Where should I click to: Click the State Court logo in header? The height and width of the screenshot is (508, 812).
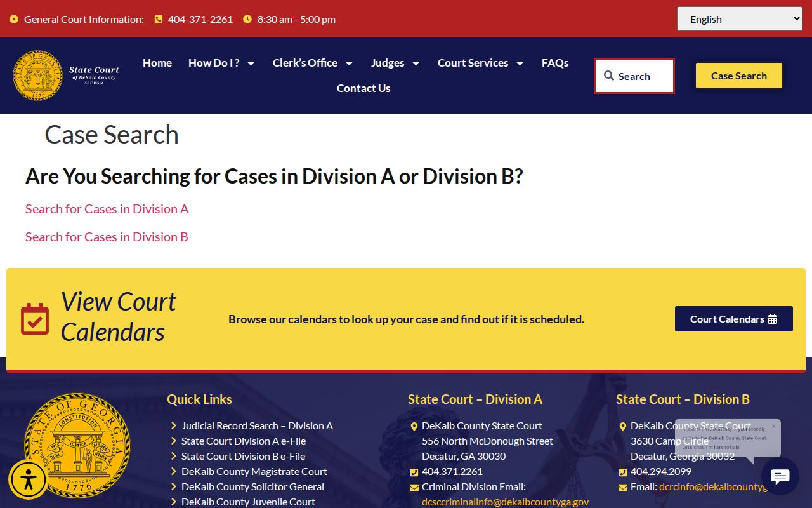point(67,76)
